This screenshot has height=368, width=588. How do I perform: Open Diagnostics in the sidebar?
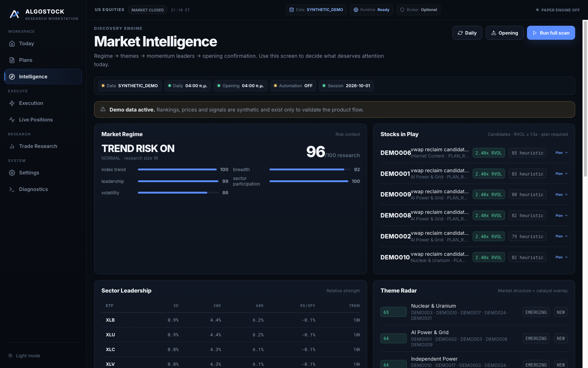pyautogui.click(x=43, y=189)
